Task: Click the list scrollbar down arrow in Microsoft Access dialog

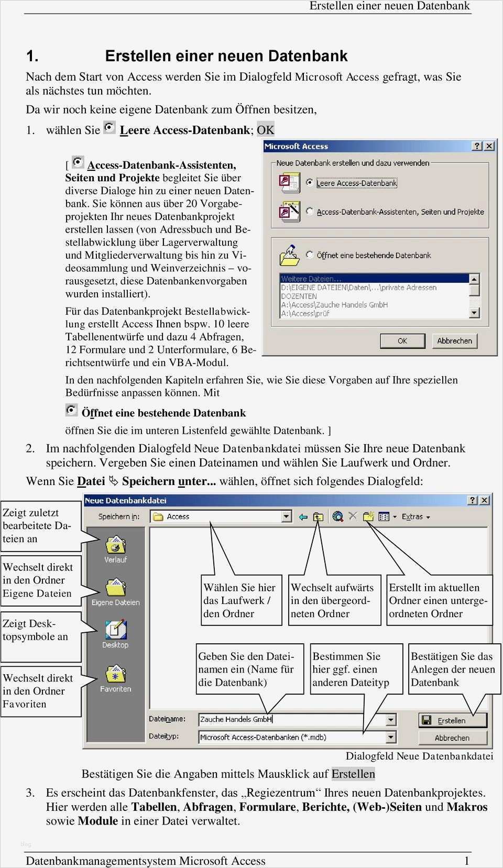Action: click(x=474, y=313)
